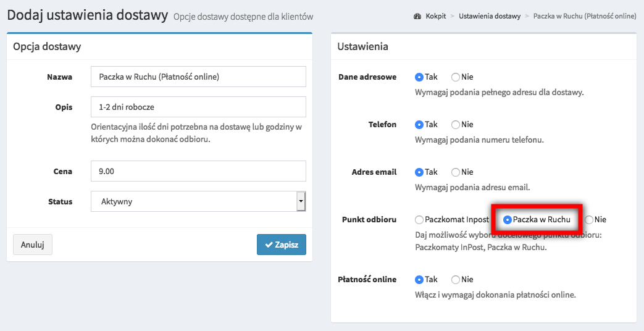Click the Punkt odbioru label
Viewport: 644px width, 331px height.
coord(369,220)
